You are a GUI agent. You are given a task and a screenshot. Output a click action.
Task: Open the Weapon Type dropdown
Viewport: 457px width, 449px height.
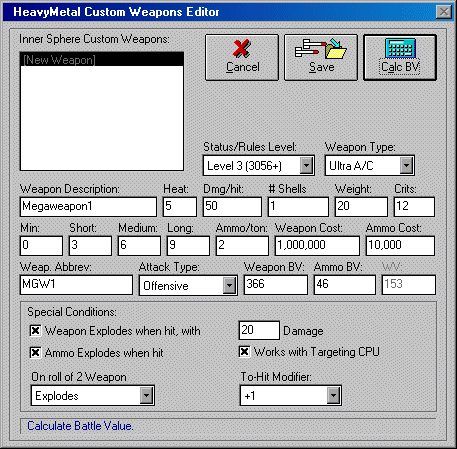coord(406,165)
